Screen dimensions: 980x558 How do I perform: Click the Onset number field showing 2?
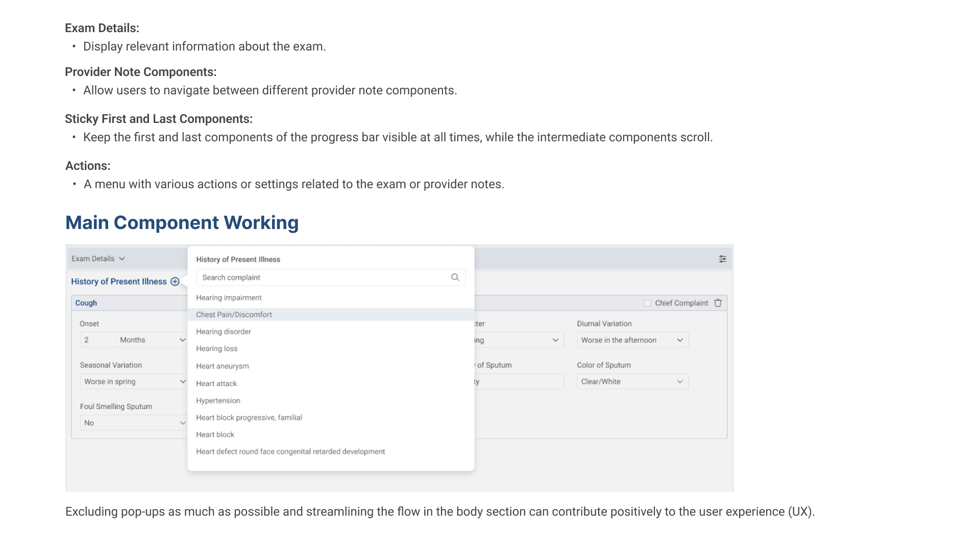(x=98, y=340)
